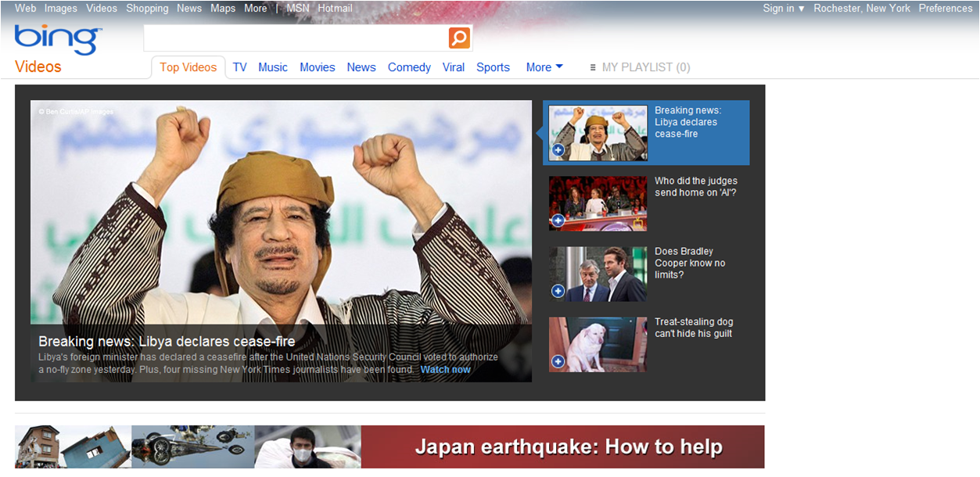The width and height of the screenshot is (980, 477).
Task: Expand the More menu in the top navigation
Action: point(256,8)
